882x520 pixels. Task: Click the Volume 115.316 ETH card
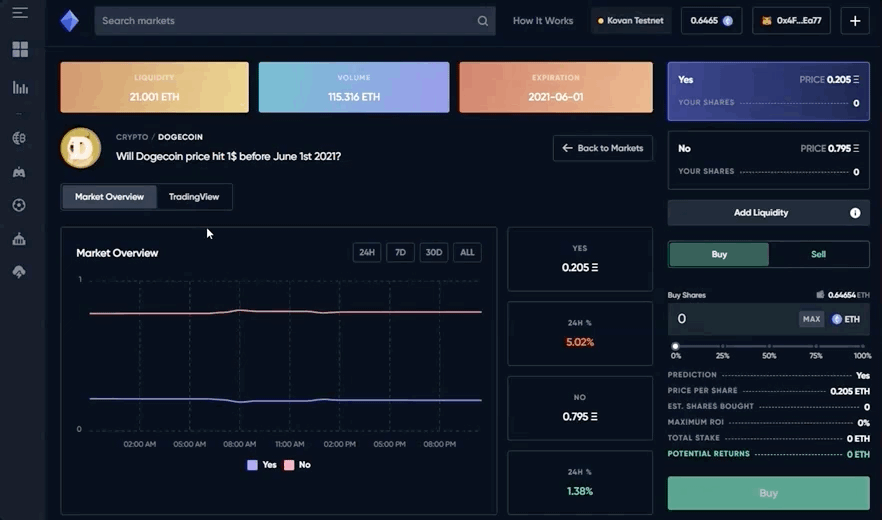coord(354,87)
